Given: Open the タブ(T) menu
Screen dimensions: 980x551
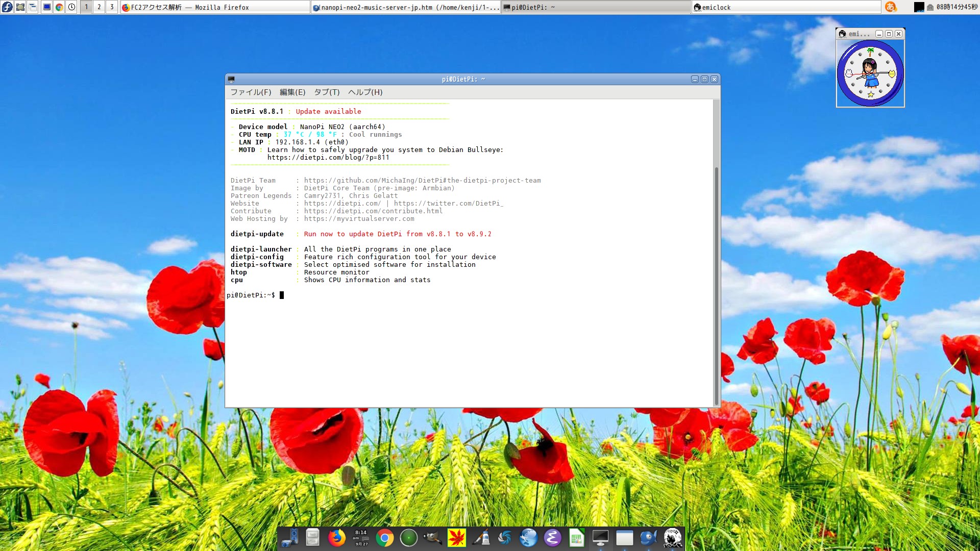Looking at the screenshot, I should pos(327,92).
